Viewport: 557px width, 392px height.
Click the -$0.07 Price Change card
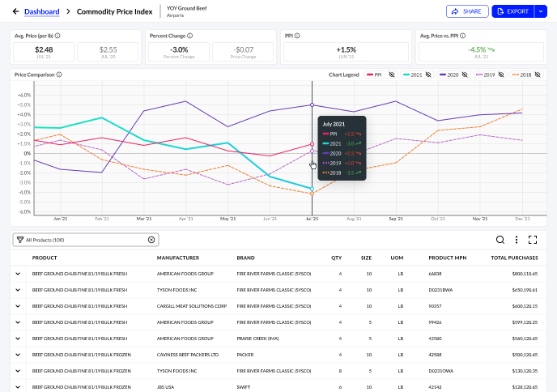click(243, 52)
